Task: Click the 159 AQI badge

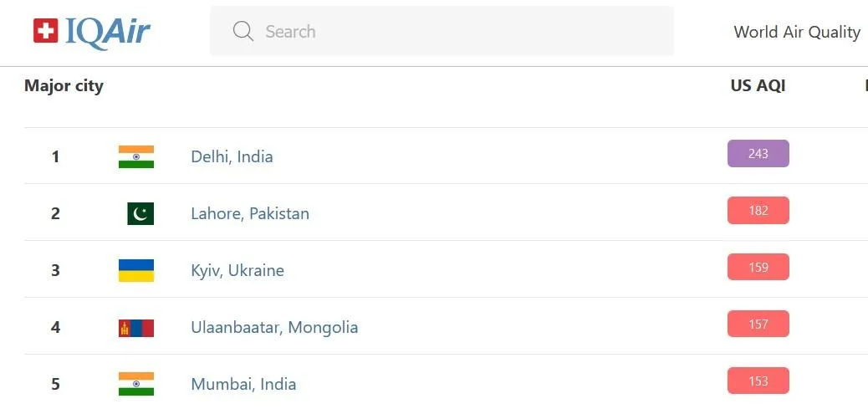Action: click(x=758, y=268)
